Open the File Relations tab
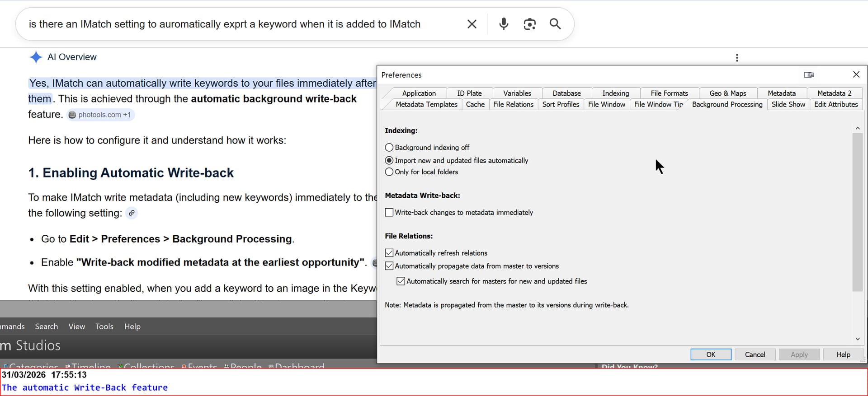Screen dimensions: 868x396 tap(513, 104)
